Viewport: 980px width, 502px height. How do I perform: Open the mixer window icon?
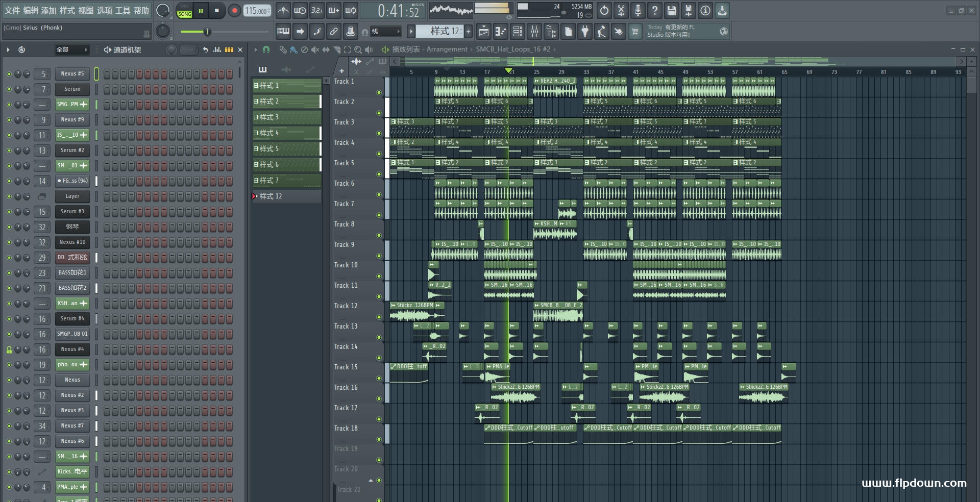[x=534, y=32]
